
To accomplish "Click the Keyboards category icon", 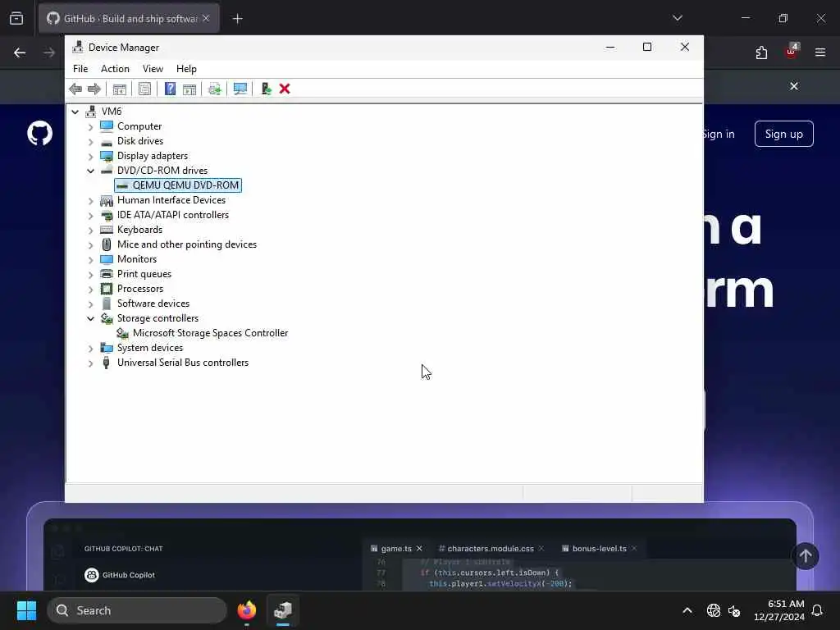I will click(x=107, y=230).
